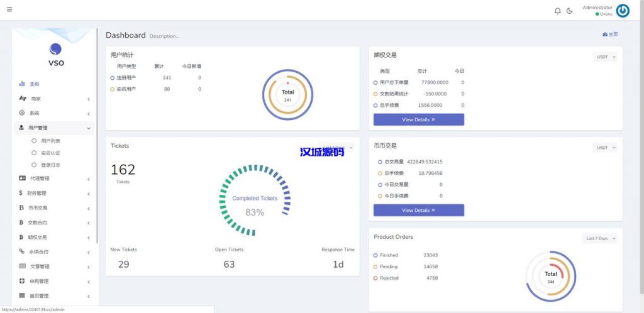This screenshot has width=644, height=313.
Task: Click the 总手续费 value 18.798458
Action: coord(430,173)
